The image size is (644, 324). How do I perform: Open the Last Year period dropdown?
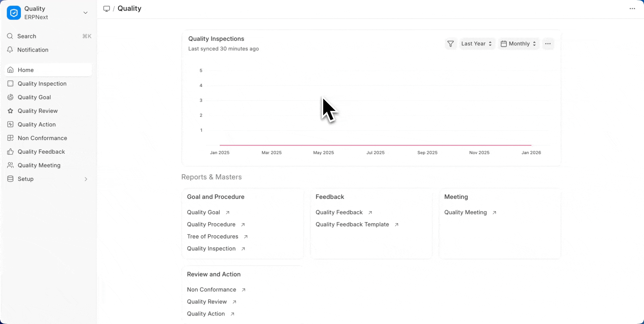pos(476,44)
